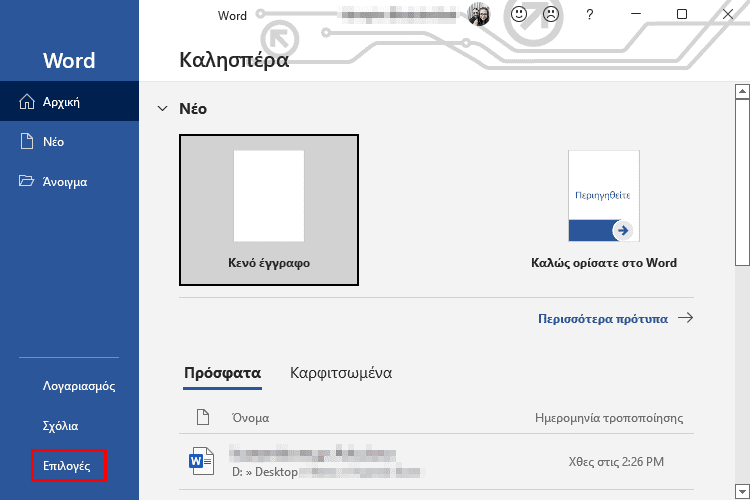Click the Περισσότερα πρότυπα link
Image resolution: width=750 pixels, height=500 pixels.
(603, 319)
